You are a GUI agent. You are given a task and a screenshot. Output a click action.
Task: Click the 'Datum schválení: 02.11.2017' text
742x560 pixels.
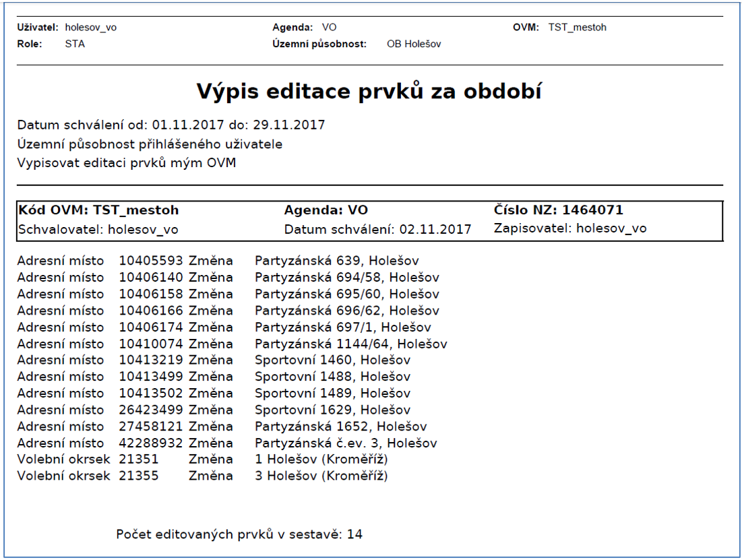click(377, 229)
